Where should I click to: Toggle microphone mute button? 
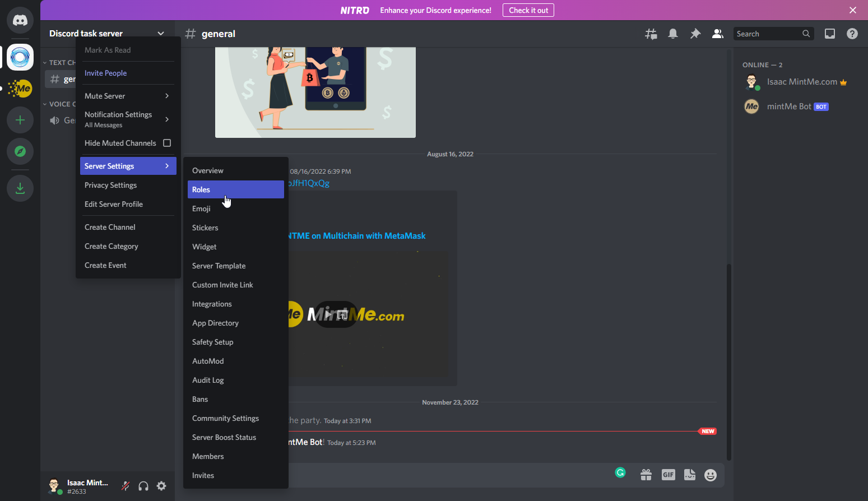coord(126,486)
